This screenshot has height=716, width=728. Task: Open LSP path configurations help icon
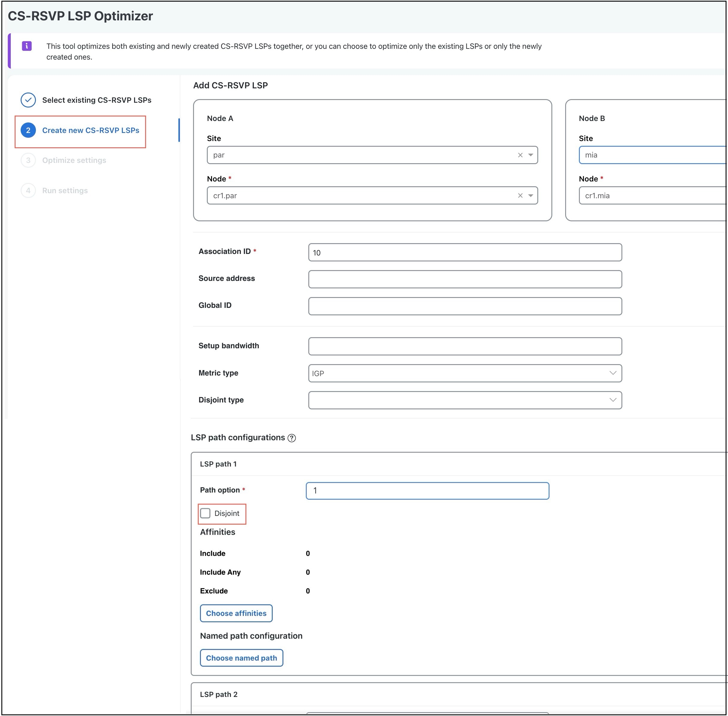292,438
